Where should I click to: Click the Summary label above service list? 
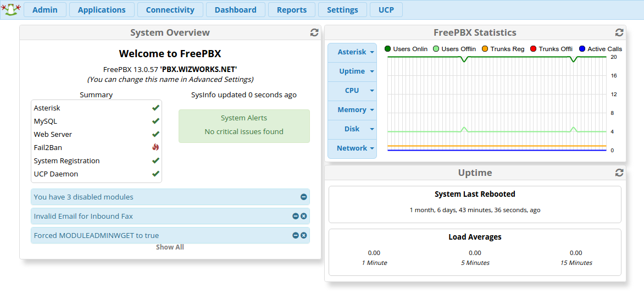click(x=96, y=95)
